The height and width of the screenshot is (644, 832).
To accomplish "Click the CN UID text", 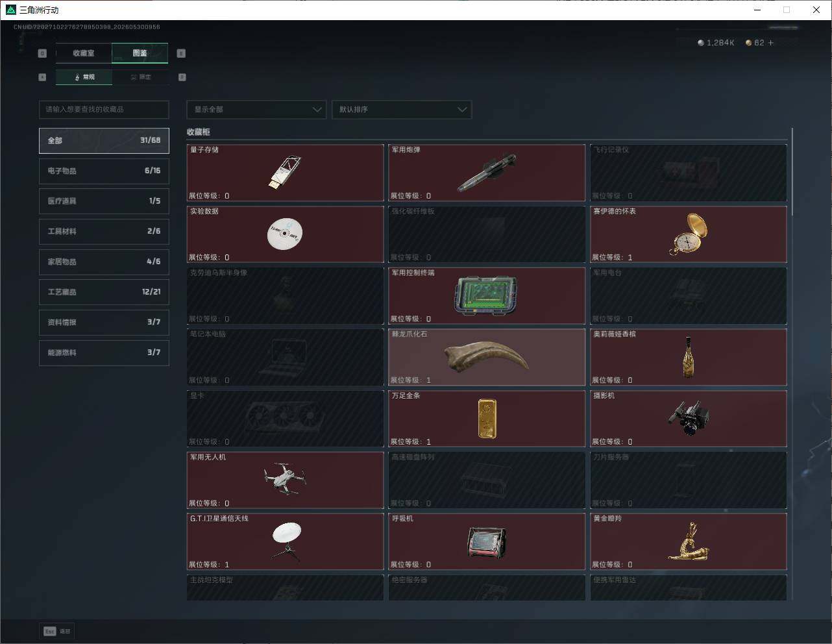I will point(87,27).
